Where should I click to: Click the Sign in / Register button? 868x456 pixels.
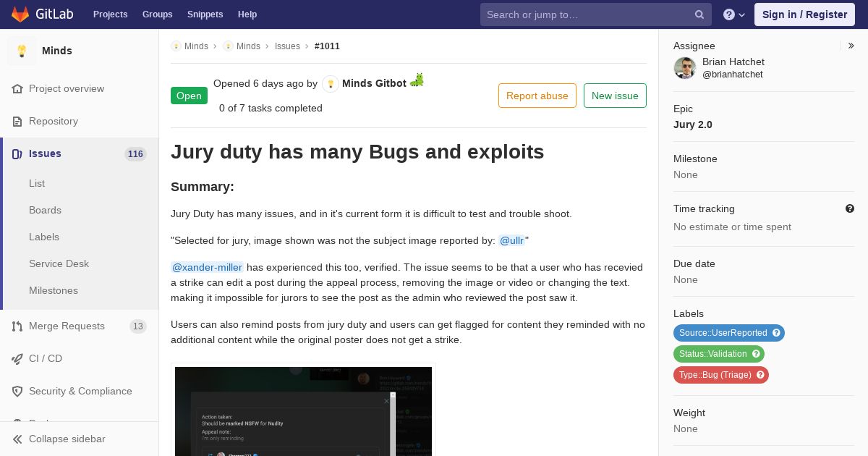pos(804,14)
